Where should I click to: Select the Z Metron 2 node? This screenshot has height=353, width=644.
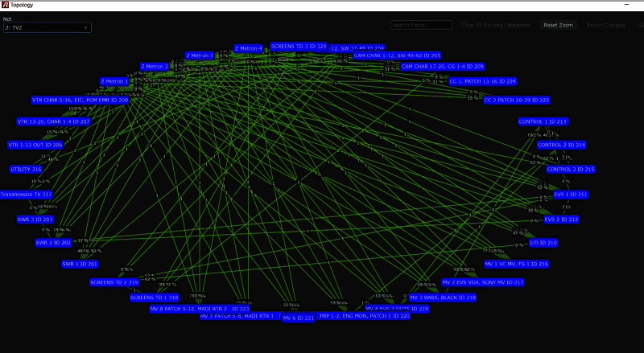point(155,67)
